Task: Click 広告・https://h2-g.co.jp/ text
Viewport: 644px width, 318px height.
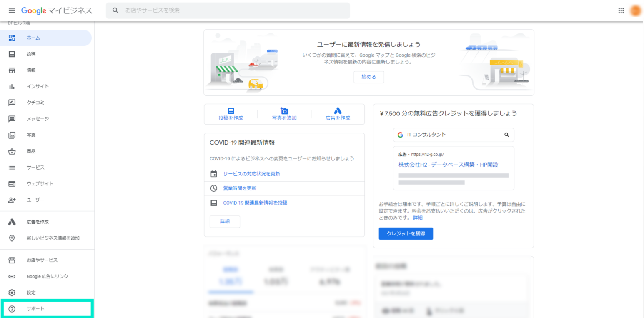Action: point(421,154)
